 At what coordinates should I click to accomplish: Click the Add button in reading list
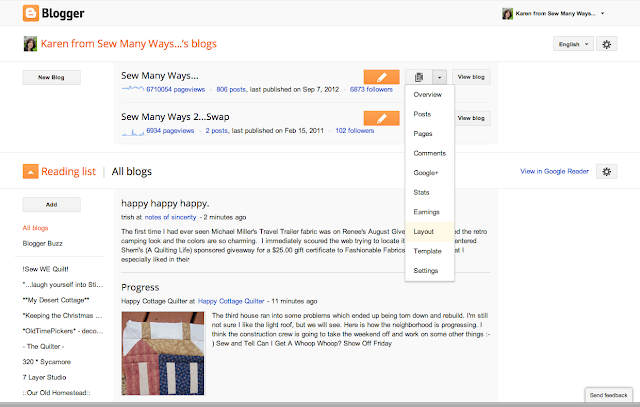click(51, 205)
